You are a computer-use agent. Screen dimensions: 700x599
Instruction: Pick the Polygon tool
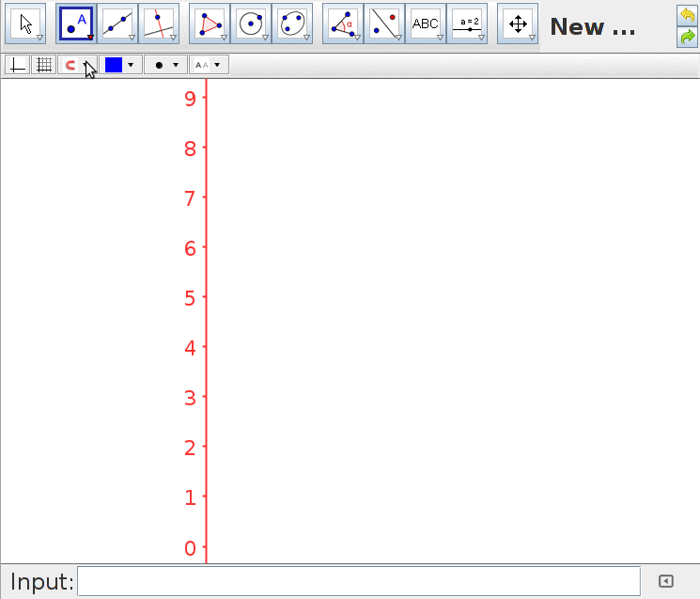pos(209,24)
